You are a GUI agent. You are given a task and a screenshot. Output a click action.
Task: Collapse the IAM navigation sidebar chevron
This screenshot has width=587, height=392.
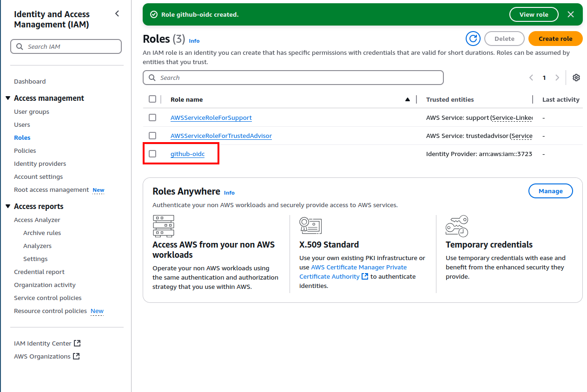pyautogui.click(x=117, y=13)
